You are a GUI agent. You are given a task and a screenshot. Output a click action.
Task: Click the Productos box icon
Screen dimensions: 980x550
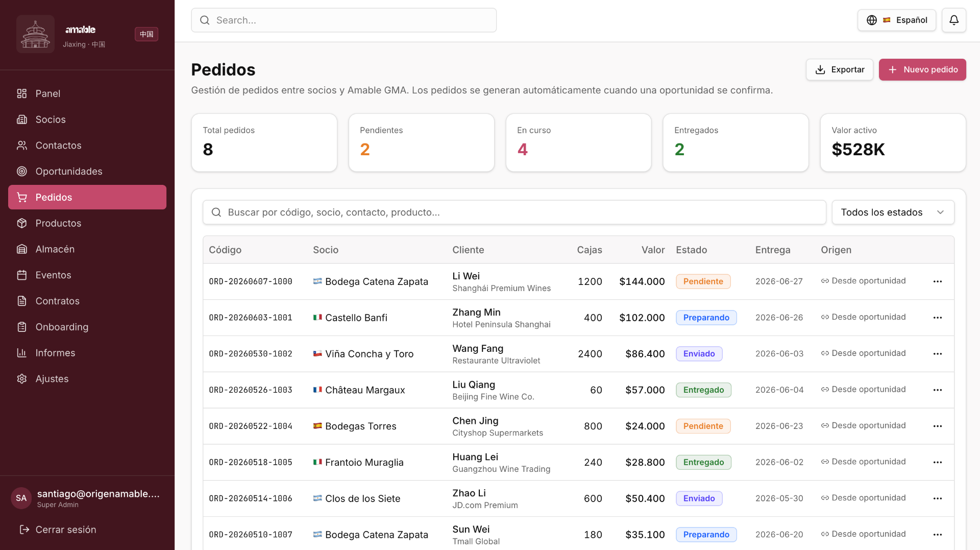pyautogui.click(x=21, y=223)
